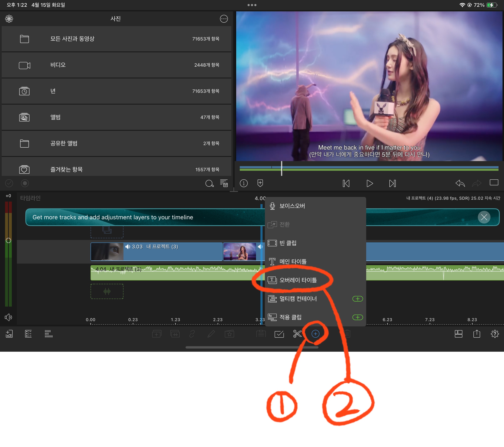Viewport: 504px width, 447px height.
Task: Skip to next clip
Action: tap(393, 183)
